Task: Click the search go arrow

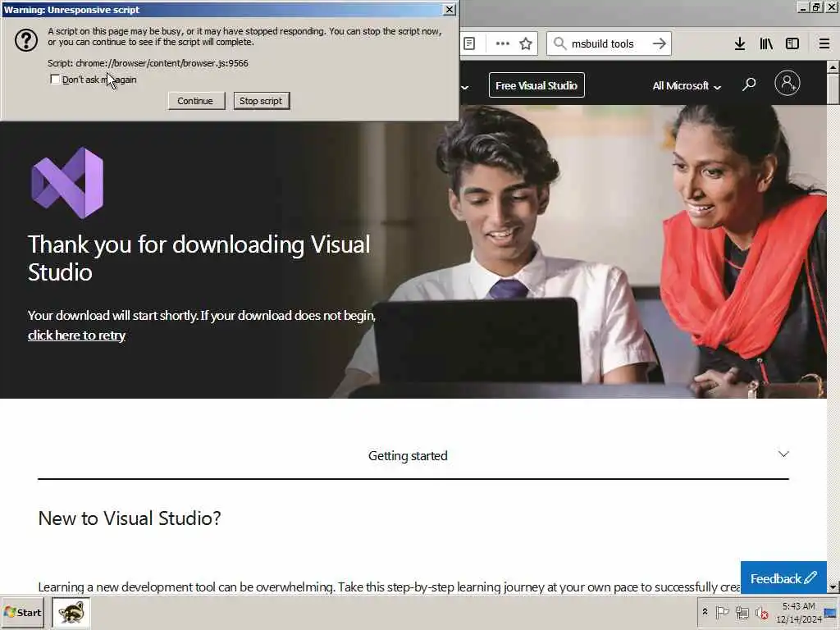Action: (x=660, y=43)
